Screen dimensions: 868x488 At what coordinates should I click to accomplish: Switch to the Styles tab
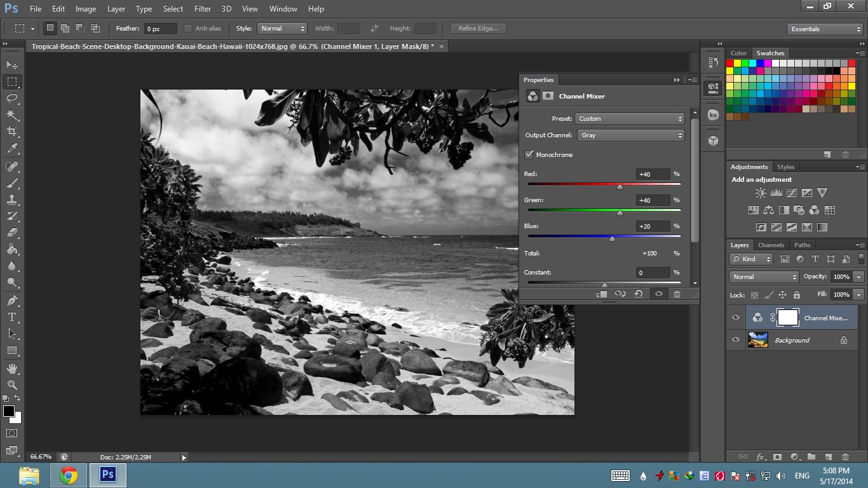785,167
